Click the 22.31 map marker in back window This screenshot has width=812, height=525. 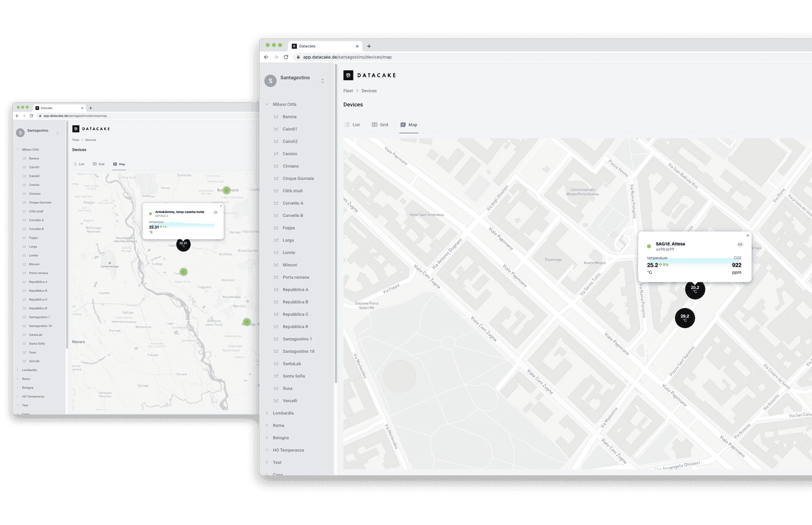tap(183, 244)
